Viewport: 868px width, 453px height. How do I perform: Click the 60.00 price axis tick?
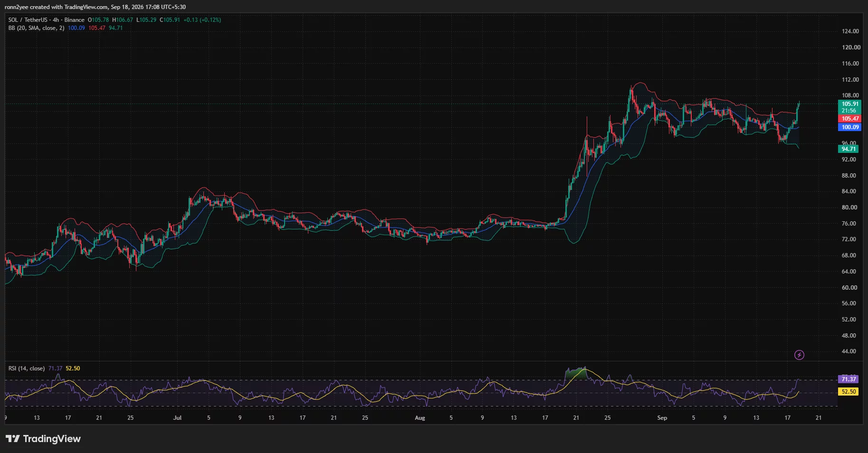(849, 288)
